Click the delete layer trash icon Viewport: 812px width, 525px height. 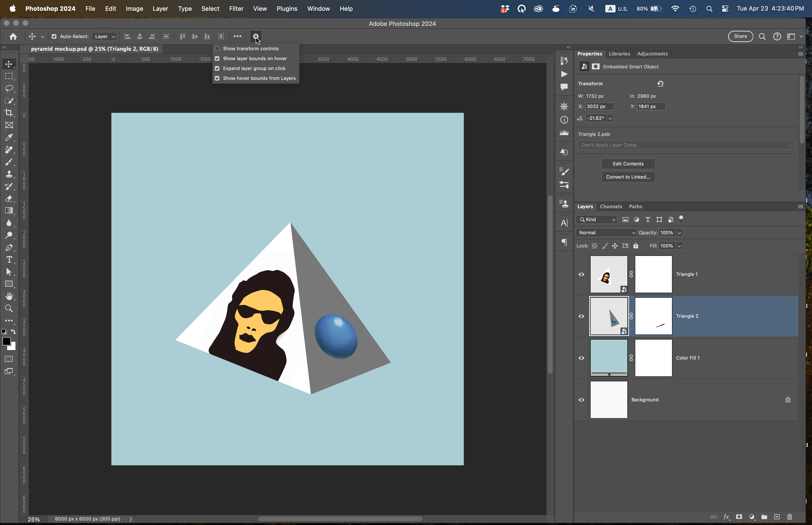click(789, 517)
